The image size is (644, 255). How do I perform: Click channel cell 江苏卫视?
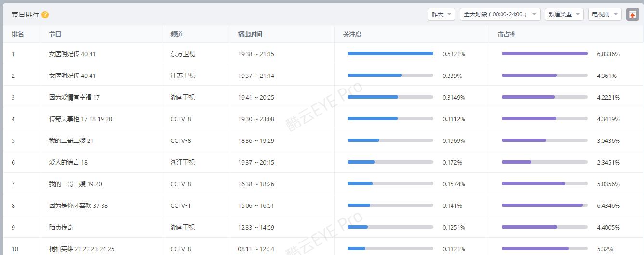(x=183, y=76)
